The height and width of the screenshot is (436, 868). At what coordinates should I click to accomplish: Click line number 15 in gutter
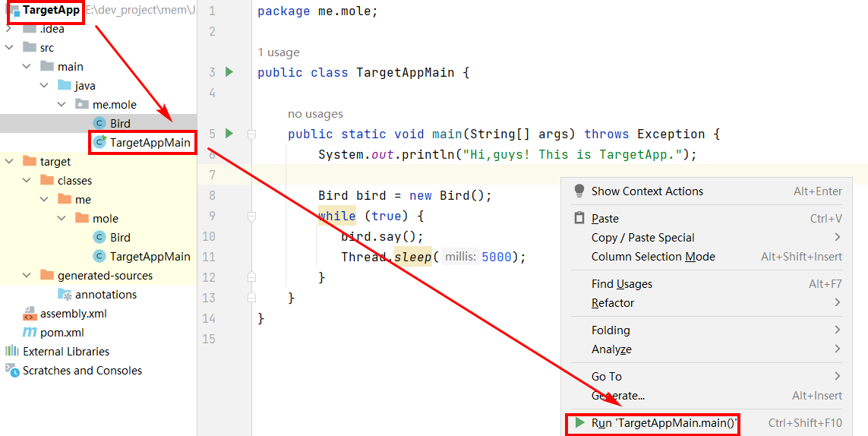tap(209, 339)
